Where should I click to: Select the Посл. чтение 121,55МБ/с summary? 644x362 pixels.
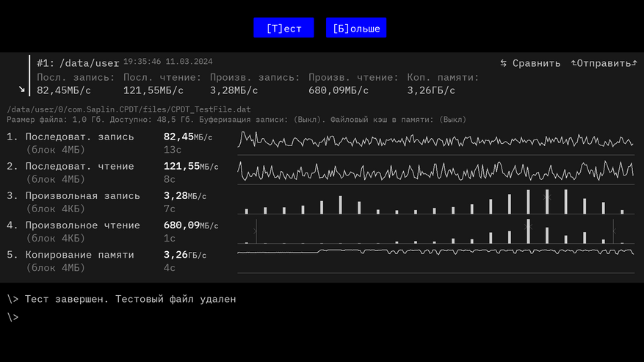point(162,84)
